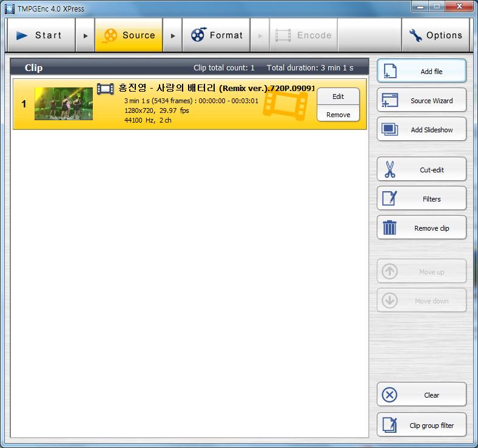The width and height of the screenshot is (478, 448).
Task: Click the Clear label
Action: (x=432, y=395)
